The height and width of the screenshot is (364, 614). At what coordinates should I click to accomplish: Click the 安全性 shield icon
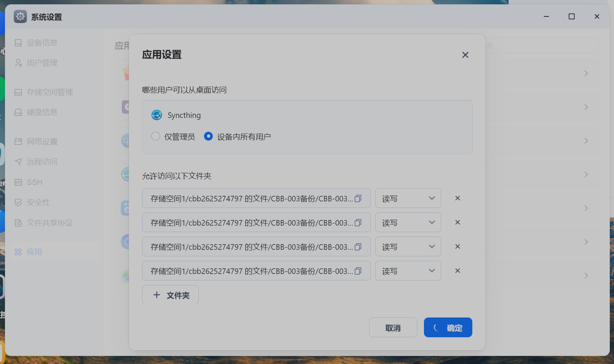[x=18, y=203]
